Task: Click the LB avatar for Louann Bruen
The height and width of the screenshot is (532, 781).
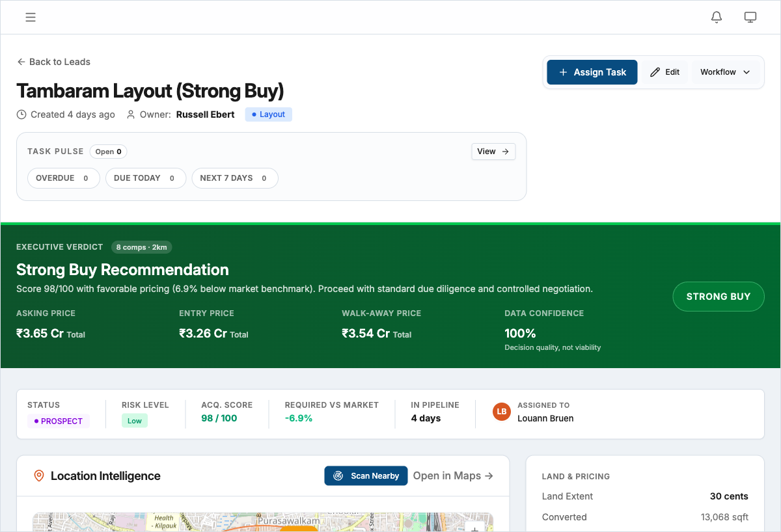Action: point(501,412)
